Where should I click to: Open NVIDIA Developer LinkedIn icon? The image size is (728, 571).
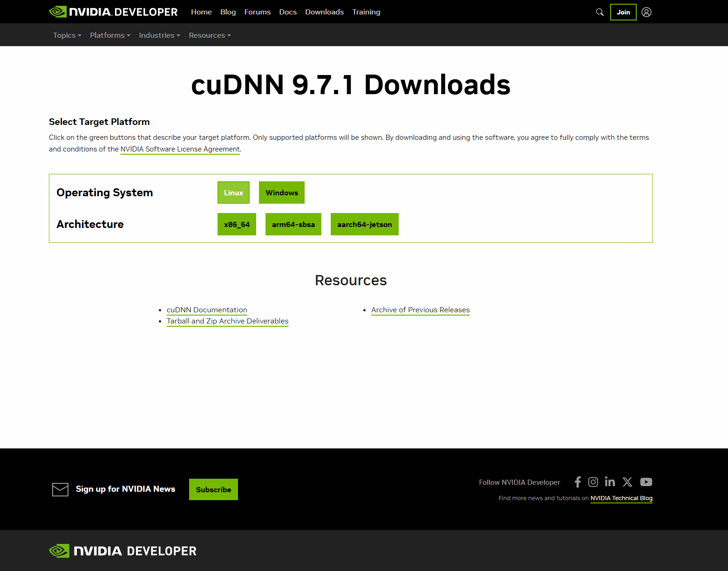(x=610, y=482)
